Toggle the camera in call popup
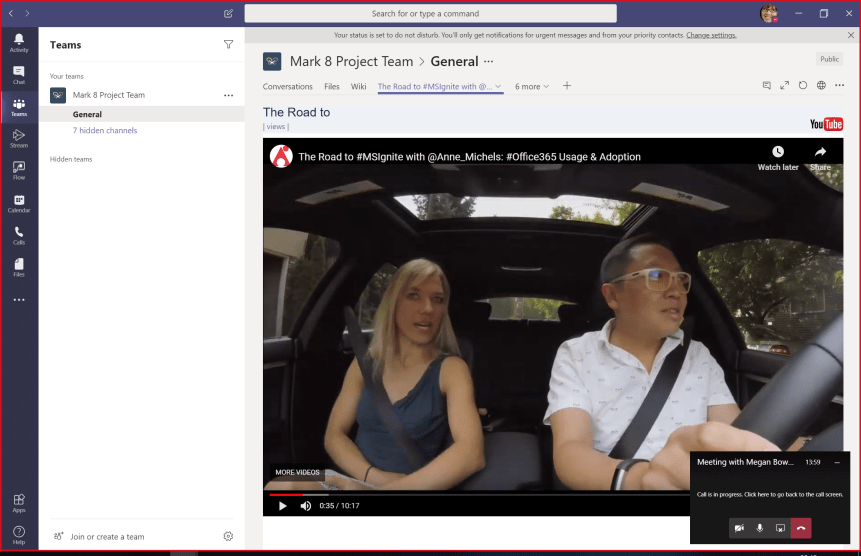The width and height of the screenshot is (861, 556). [x=739, y=527]
